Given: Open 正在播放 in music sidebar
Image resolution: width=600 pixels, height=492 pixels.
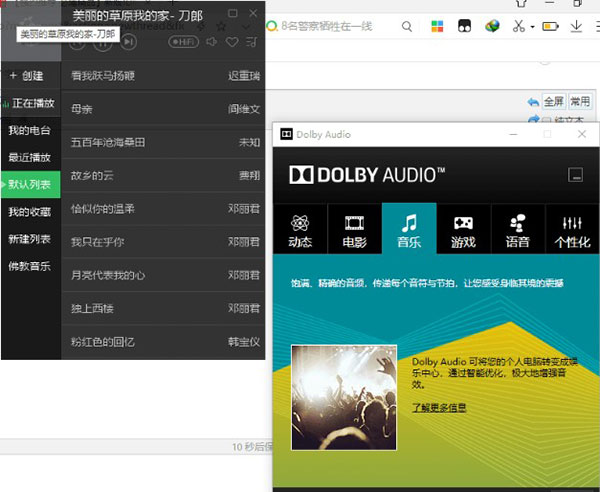Looking at the screenshot, I should 31,103.
